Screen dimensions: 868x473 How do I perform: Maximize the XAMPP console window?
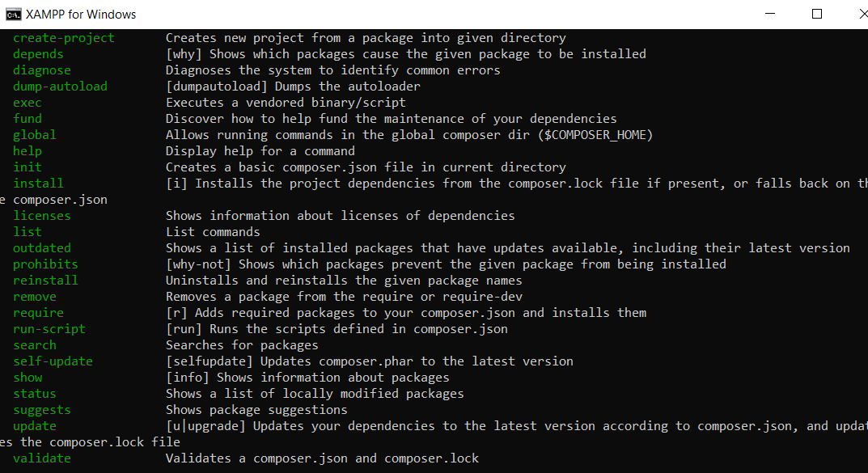point(816,14)
